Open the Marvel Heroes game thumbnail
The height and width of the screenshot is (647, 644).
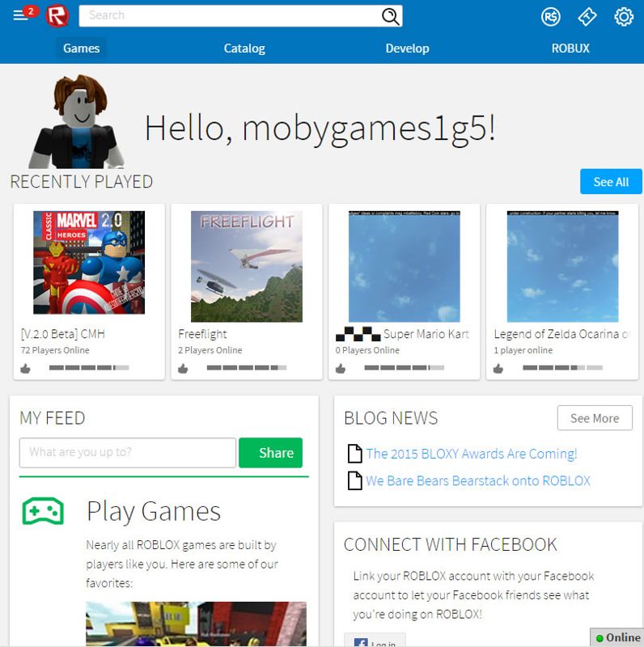[x=89, y=262]
